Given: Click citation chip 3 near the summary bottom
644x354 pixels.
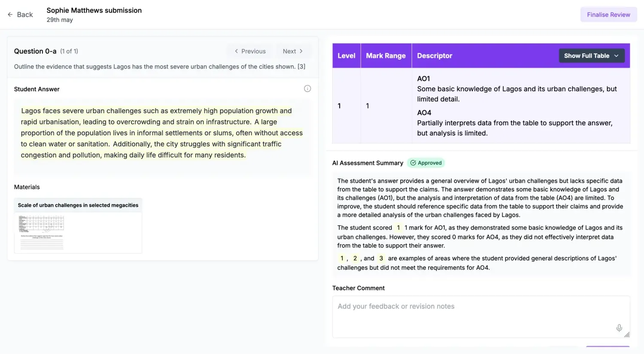Looking at the screenshot, I should point(381,258).
